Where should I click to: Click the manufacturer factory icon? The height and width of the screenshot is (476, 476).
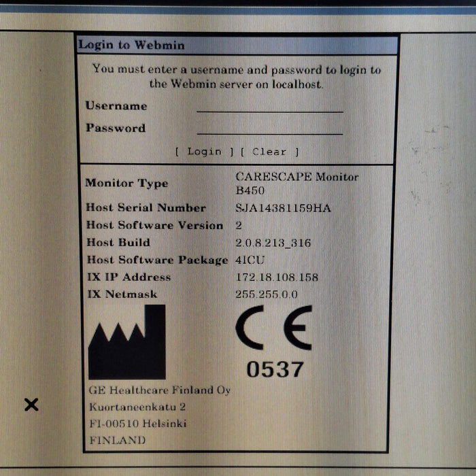[127, 342]
